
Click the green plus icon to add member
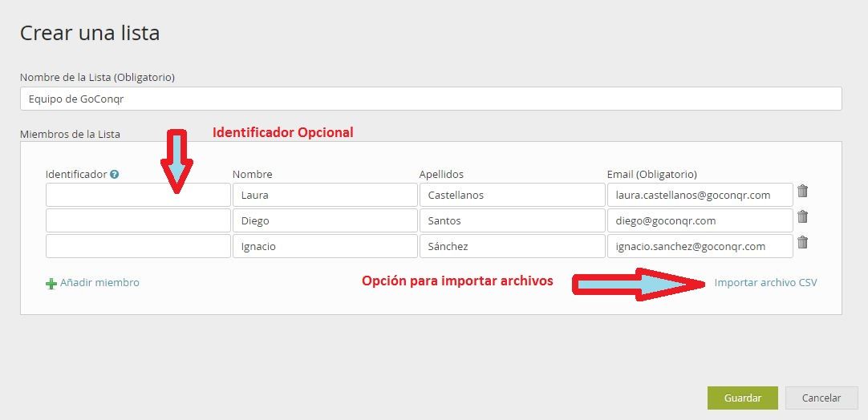click(51, 283)
